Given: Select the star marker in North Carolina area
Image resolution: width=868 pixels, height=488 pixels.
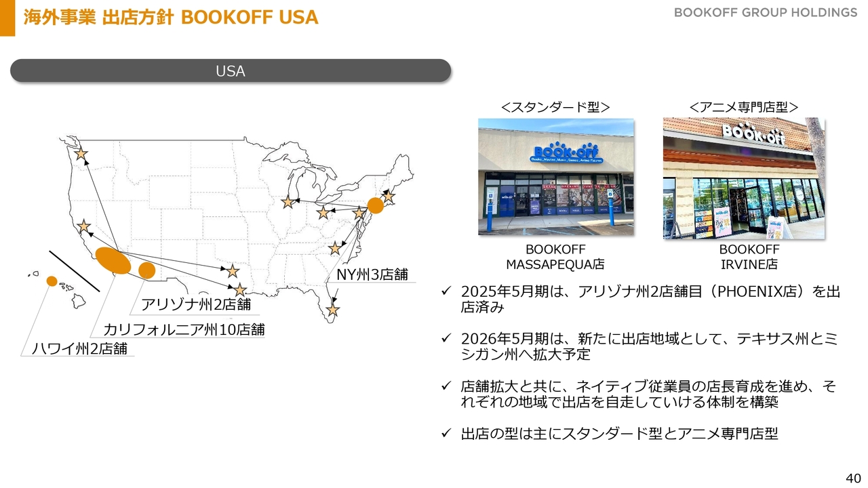Looking at the screenshot, I should tap(335, 248).
